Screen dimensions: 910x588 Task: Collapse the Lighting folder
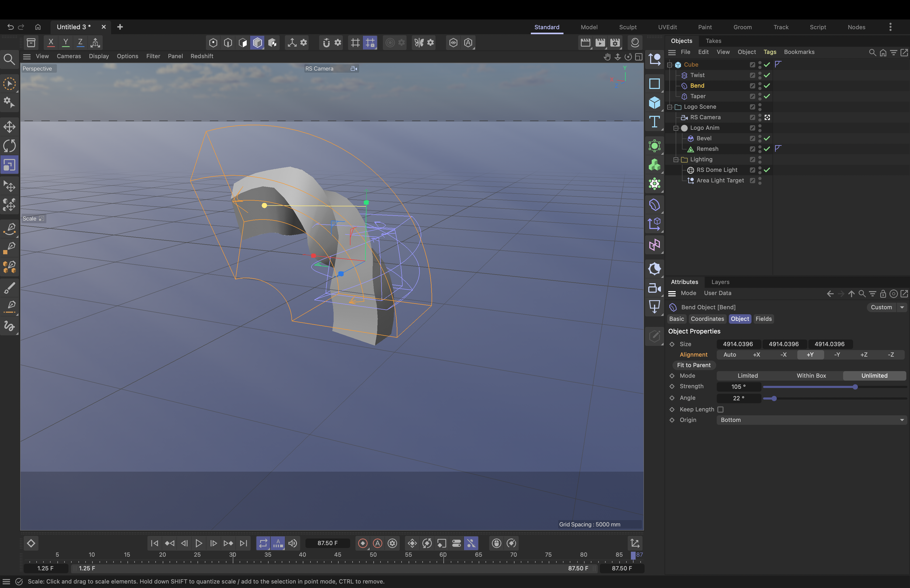coord(676,160)
